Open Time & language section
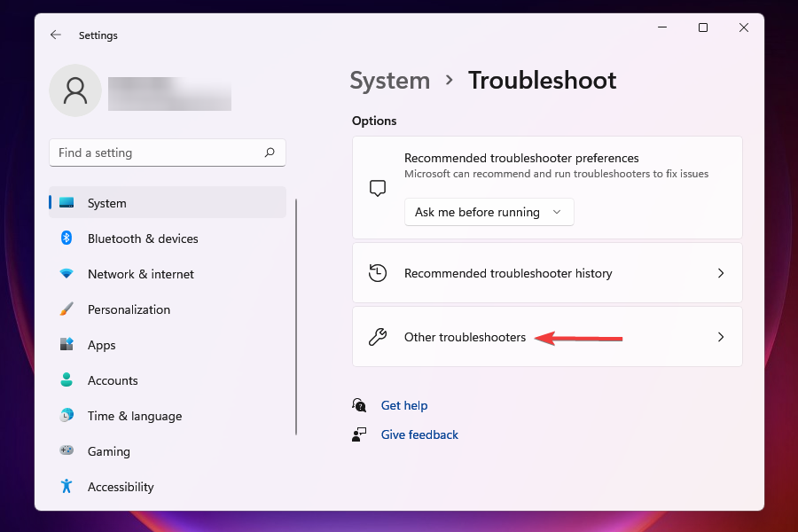The height and width of the screenshot is (532, 798). pos(134,416)
